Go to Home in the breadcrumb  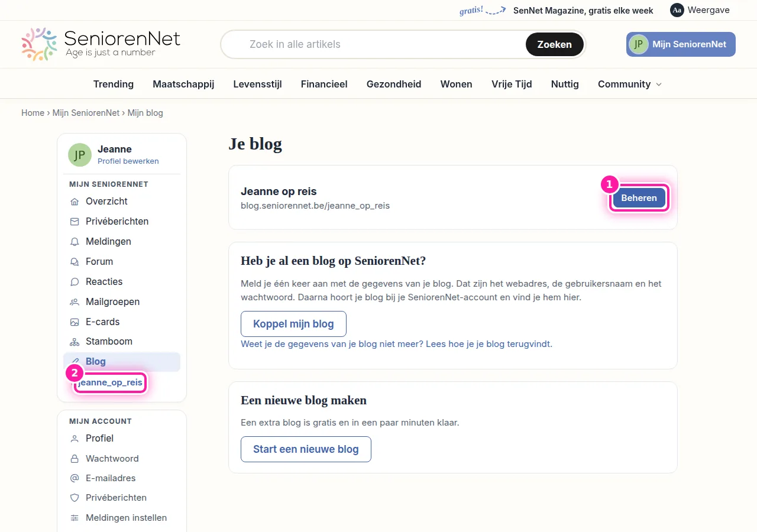coord(33,113)
